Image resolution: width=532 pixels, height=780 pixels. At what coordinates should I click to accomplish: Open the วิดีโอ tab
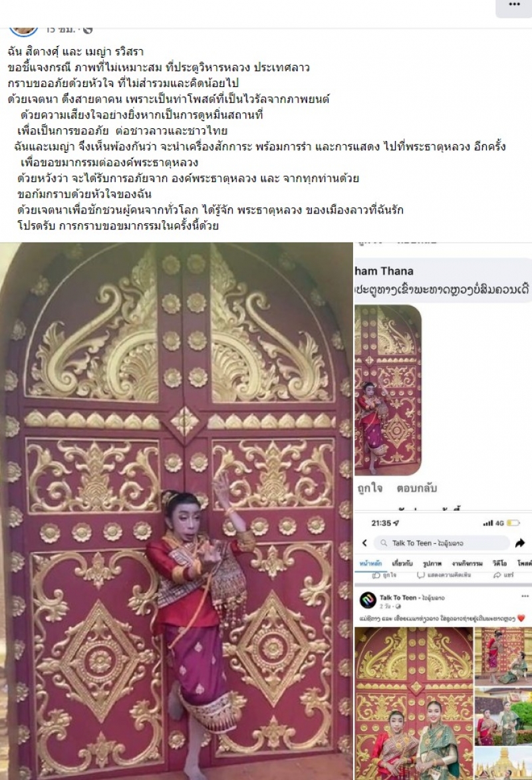coord(499,564)
